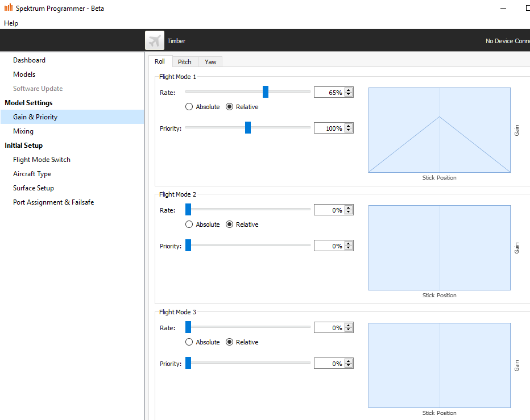Increase Flight Mode 3 Priority with up arrow

click(349, 361)
